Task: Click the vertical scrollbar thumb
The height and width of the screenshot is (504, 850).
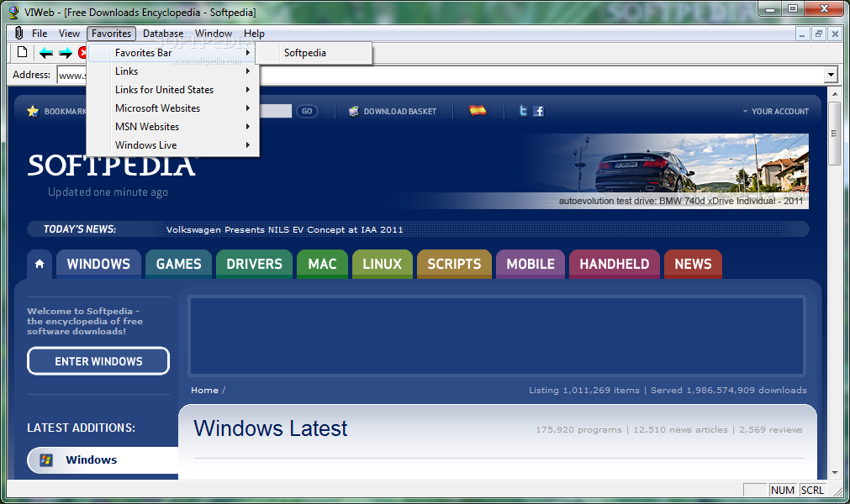Action: [x=834, y=134]
